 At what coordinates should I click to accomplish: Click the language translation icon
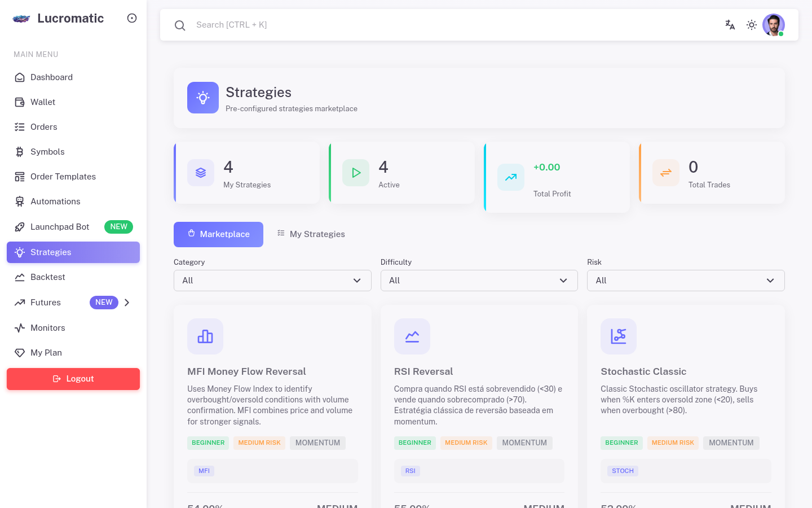(x=730, y=25)
